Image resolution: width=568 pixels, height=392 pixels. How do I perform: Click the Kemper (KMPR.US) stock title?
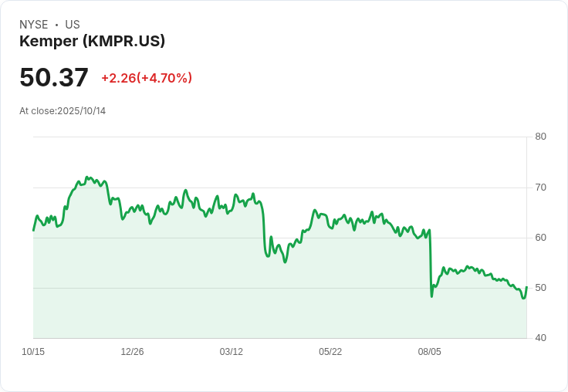[92, 42]
